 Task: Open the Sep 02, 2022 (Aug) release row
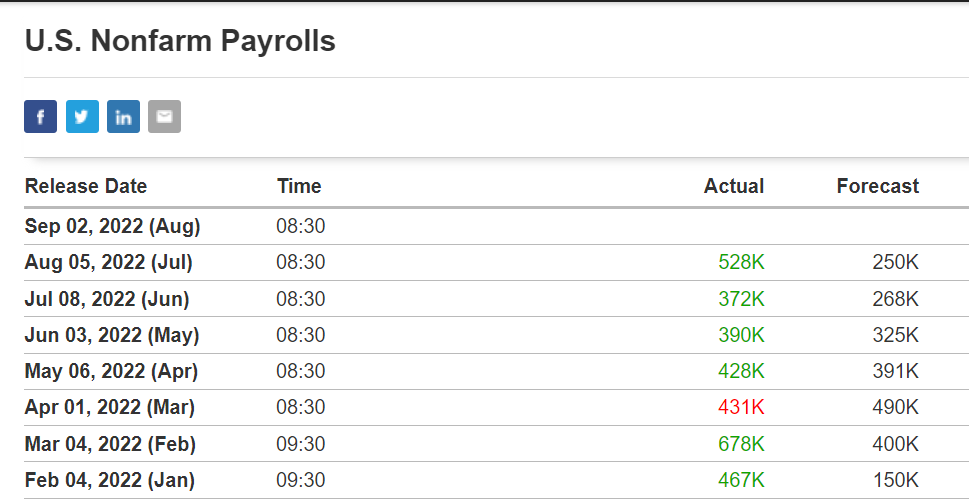click(x=496, y=226)
